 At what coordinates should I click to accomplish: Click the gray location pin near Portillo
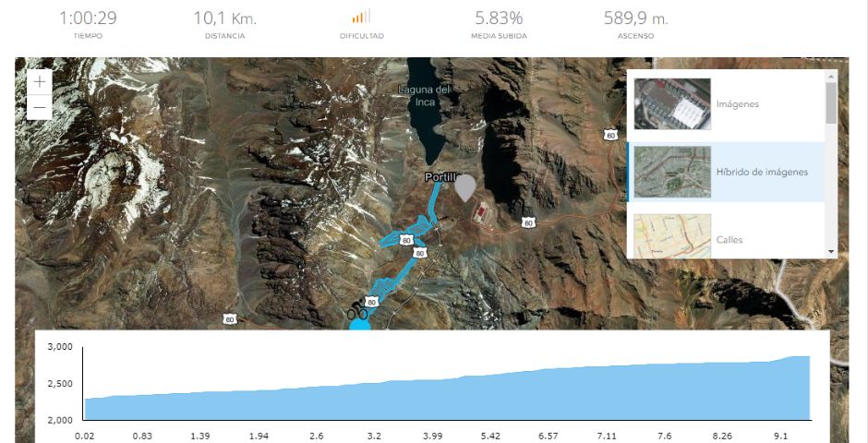465,188
